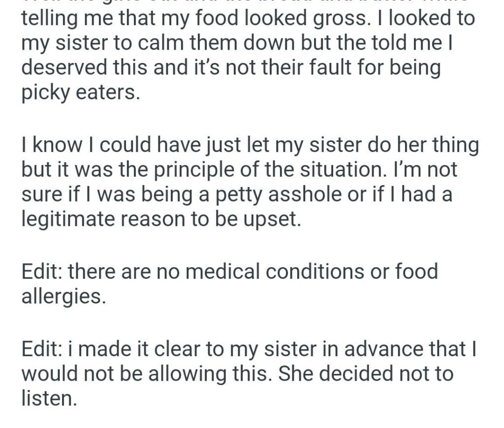Click "Edit:" before "there are no medical"
This screenshot has width=504, height=428.
point(43,272)
